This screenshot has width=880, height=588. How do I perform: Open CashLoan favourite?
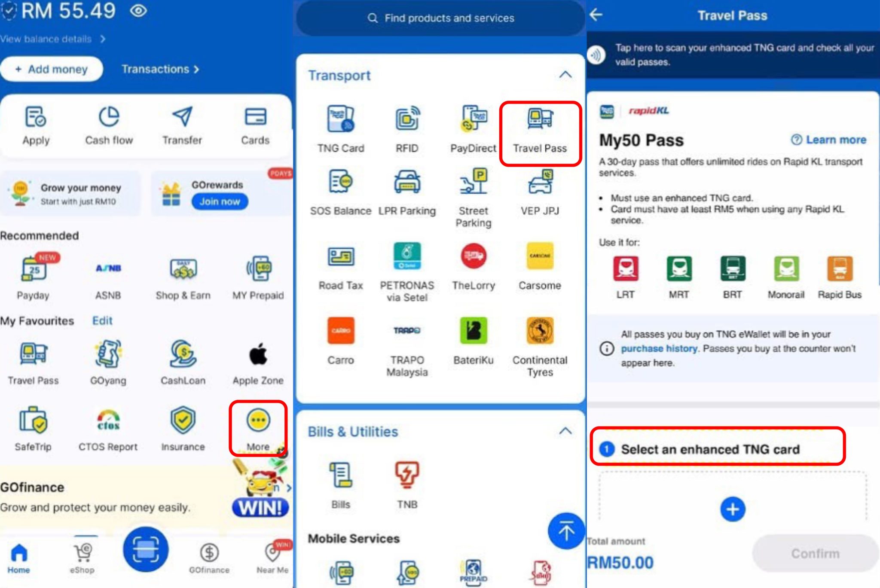pyautogui.click(x=183, y=362)
